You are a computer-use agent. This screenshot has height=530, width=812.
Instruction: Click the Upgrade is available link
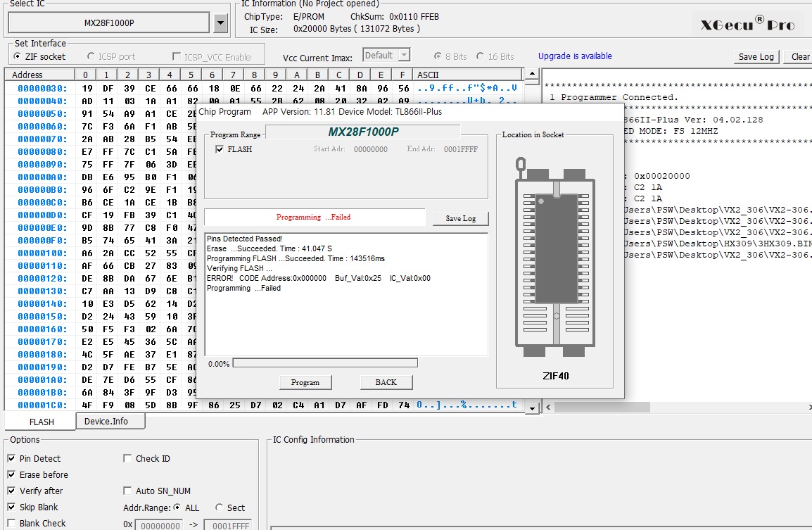coord(575,56)
